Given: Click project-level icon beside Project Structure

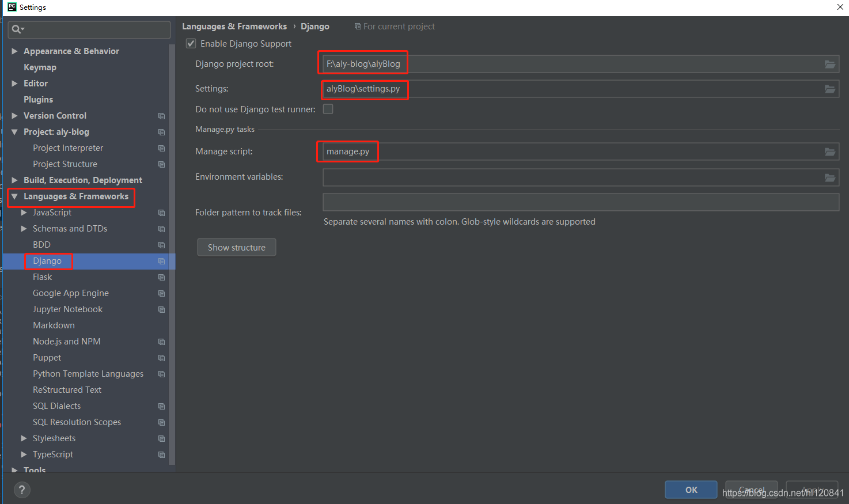Looking at the screenshot, I should [x=162, y=164].
